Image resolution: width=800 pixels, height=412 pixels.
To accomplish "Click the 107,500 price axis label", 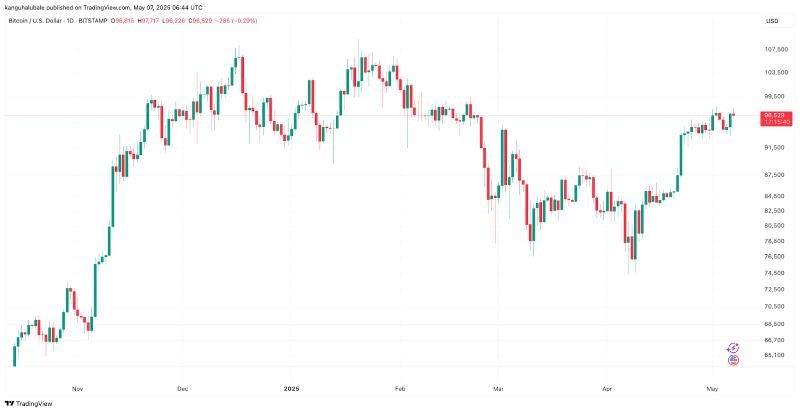I will tap(776, 49).
